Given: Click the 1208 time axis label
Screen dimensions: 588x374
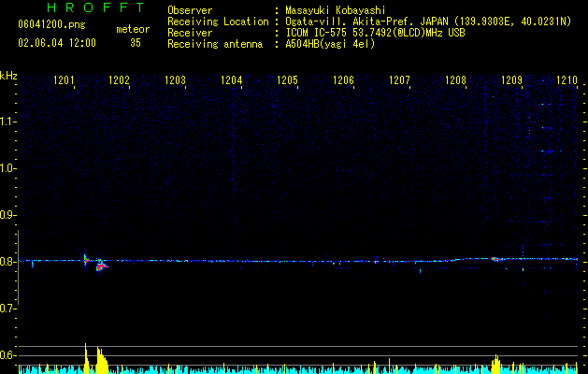Looking at the screenshot, I should (x=455, y=80).
